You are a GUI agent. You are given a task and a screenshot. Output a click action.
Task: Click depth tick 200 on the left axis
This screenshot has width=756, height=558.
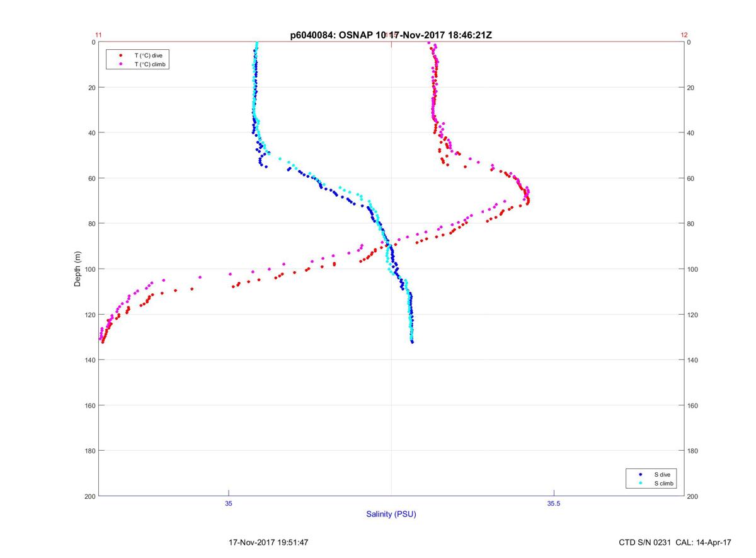[89, 496]
